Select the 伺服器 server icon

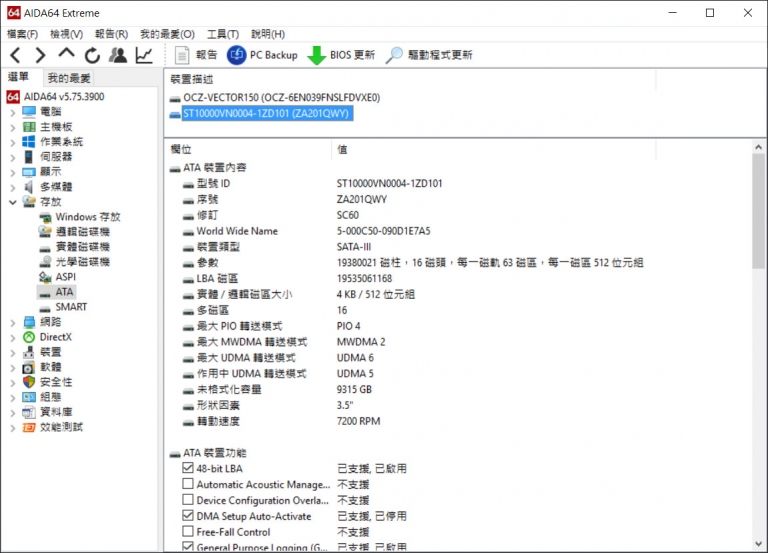[x=29, y=157]
